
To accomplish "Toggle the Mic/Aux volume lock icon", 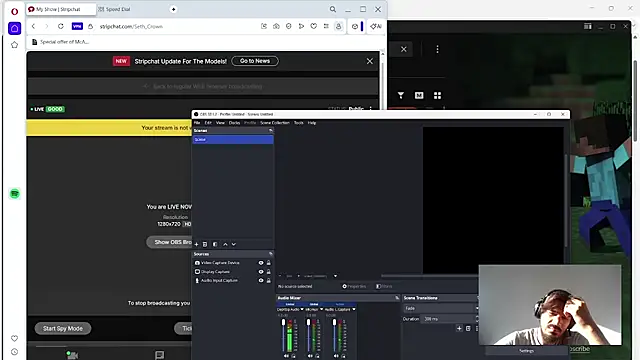I will point(317,356).
